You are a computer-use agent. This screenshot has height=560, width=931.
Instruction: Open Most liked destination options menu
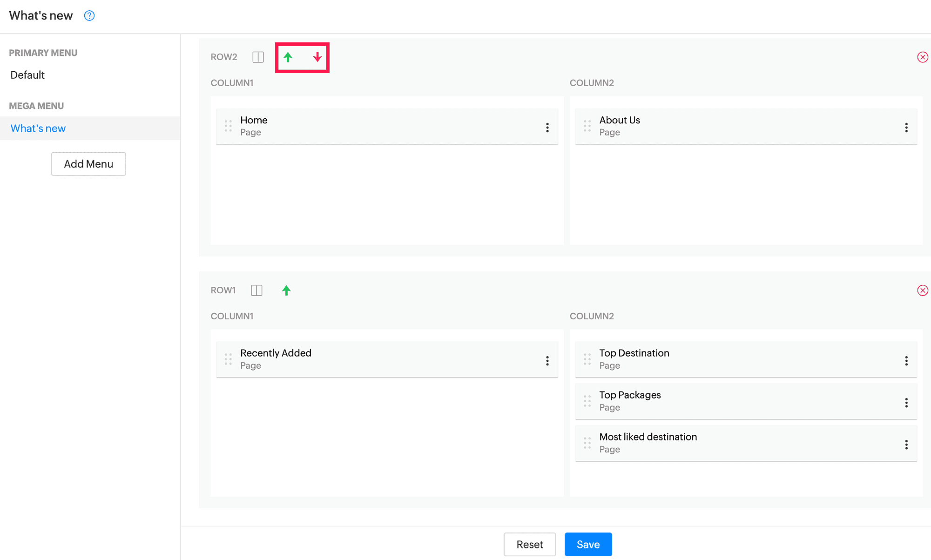[x=906, y=445]
